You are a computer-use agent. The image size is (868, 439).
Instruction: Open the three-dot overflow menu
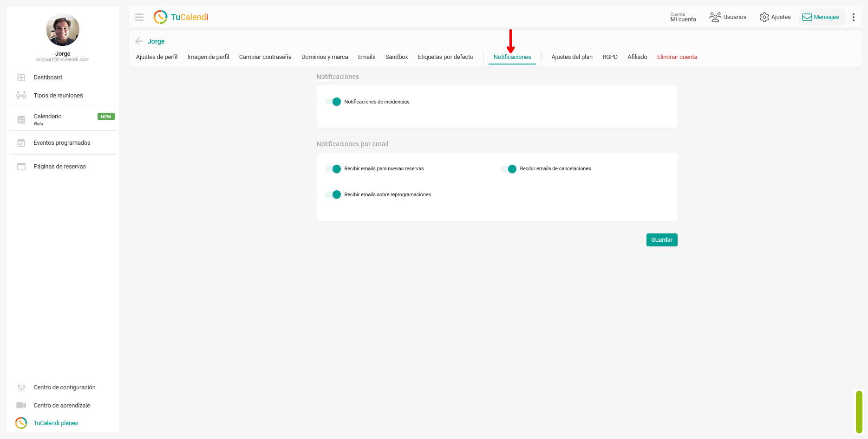point(854,17)
